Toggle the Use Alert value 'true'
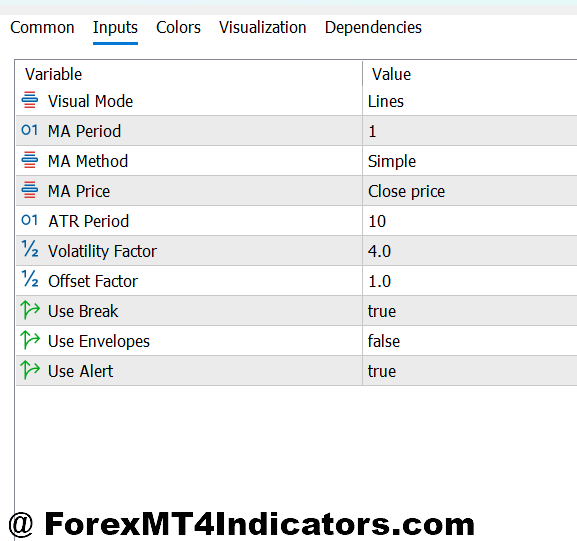577x541 pixels. click(x=382, y=371)
